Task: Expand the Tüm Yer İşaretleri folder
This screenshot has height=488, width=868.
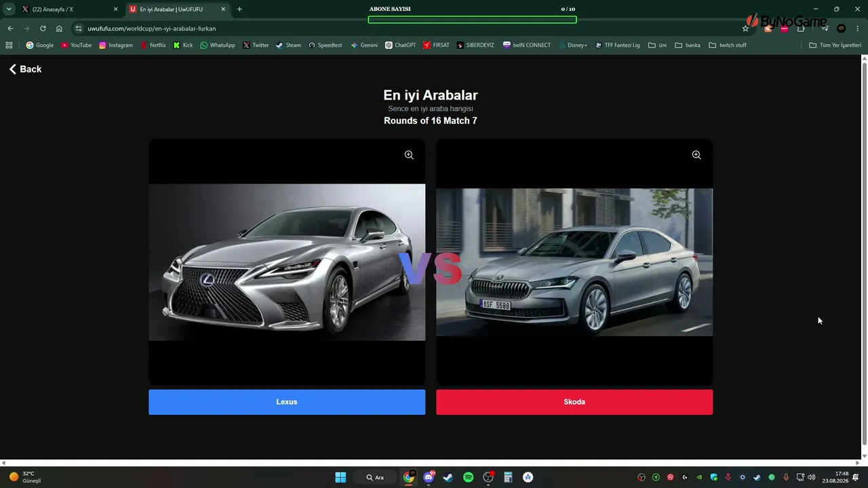Action: tap(835, 45)
